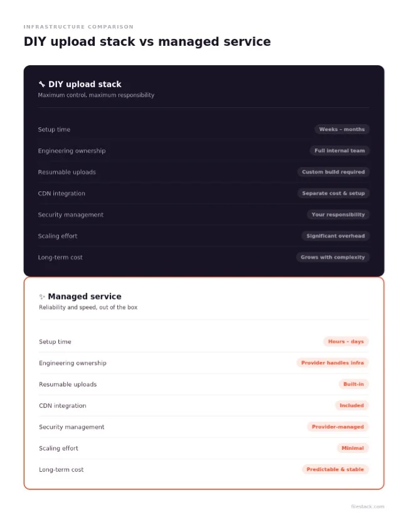Screen dimensions: 409x532
Task: Click the 'Separate cost & setup' badge
Action: coord(333,194)
